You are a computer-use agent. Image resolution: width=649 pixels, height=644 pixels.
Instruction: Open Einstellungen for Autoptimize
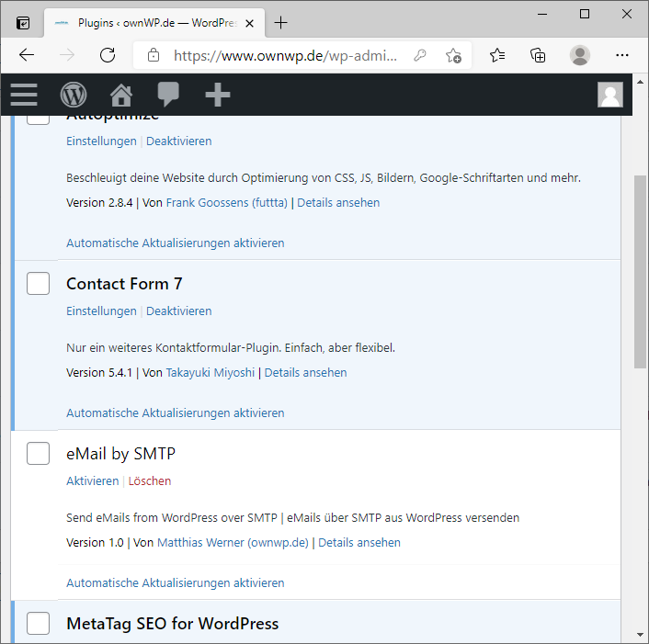point(101,141)
